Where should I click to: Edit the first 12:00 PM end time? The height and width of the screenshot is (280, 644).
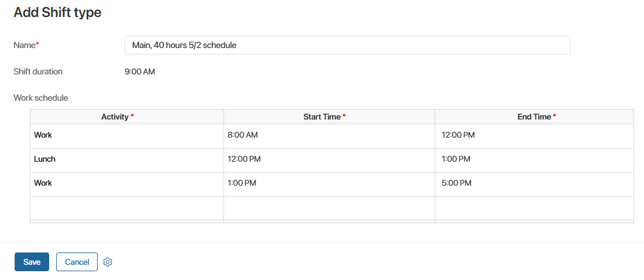coord(533,135)
